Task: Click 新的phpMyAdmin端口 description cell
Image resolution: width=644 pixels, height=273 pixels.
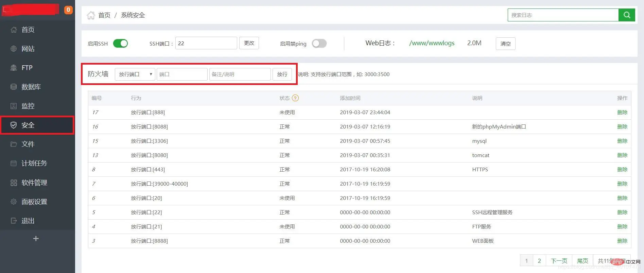Action: coord(499,126)
